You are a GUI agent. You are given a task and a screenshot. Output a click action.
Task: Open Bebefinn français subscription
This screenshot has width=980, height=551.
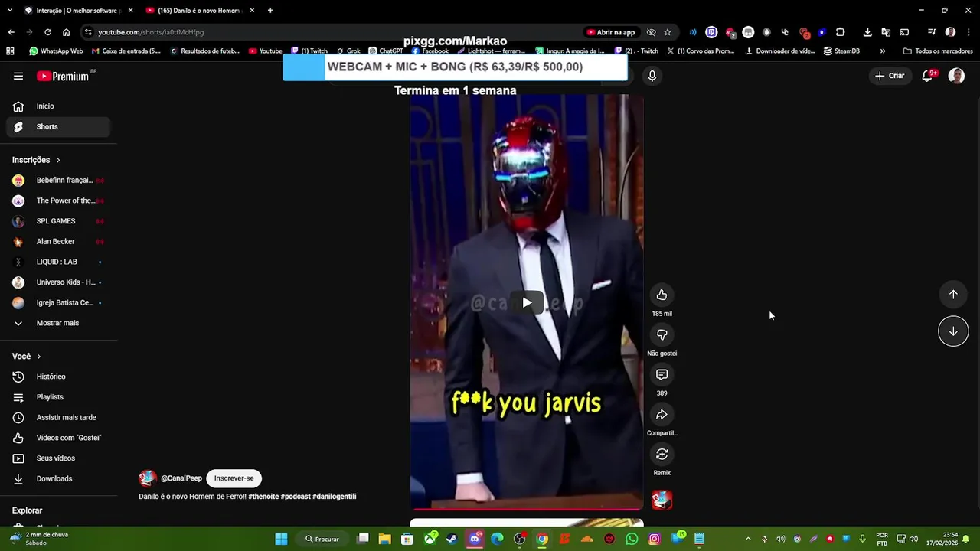[x=58, y=181]
